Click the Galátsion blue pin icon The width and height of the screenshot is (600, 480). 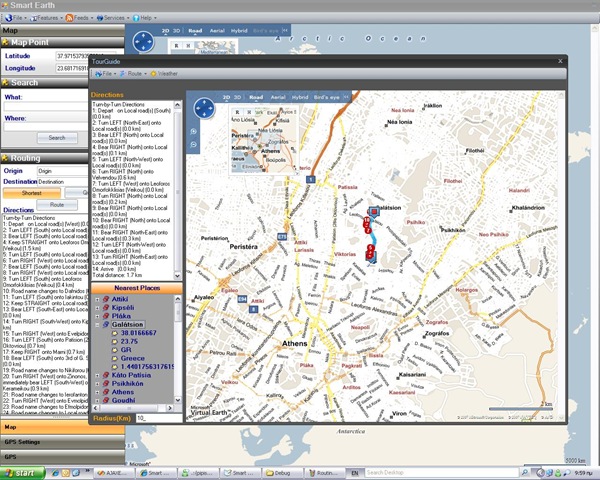(106, 325)
